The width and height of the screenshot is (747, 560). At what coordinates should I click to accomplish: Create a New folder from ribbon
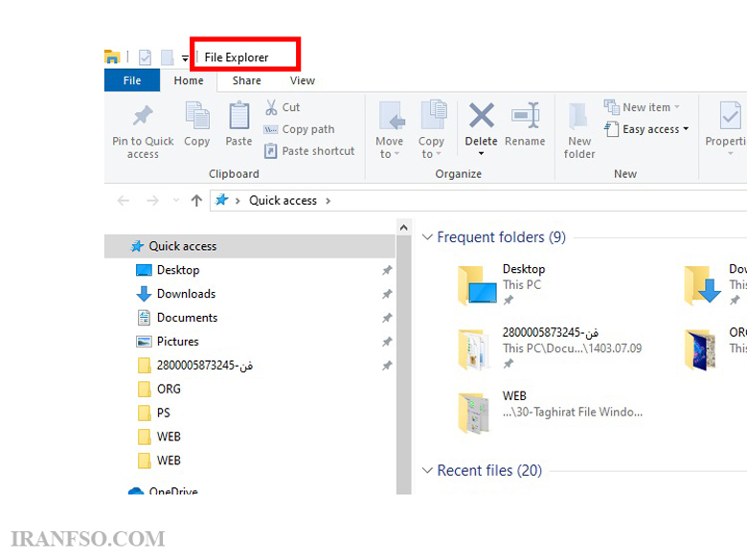point(579,131)
